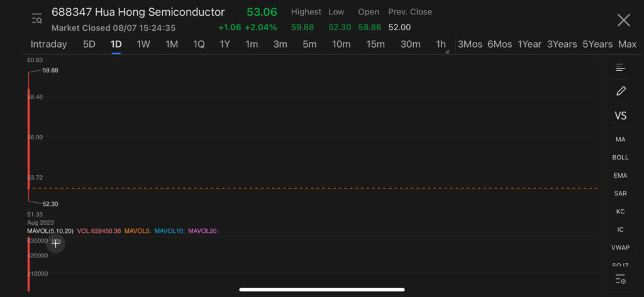Enable the KC indicator
This screenshot has width=644, height=297.
[620, 212]
